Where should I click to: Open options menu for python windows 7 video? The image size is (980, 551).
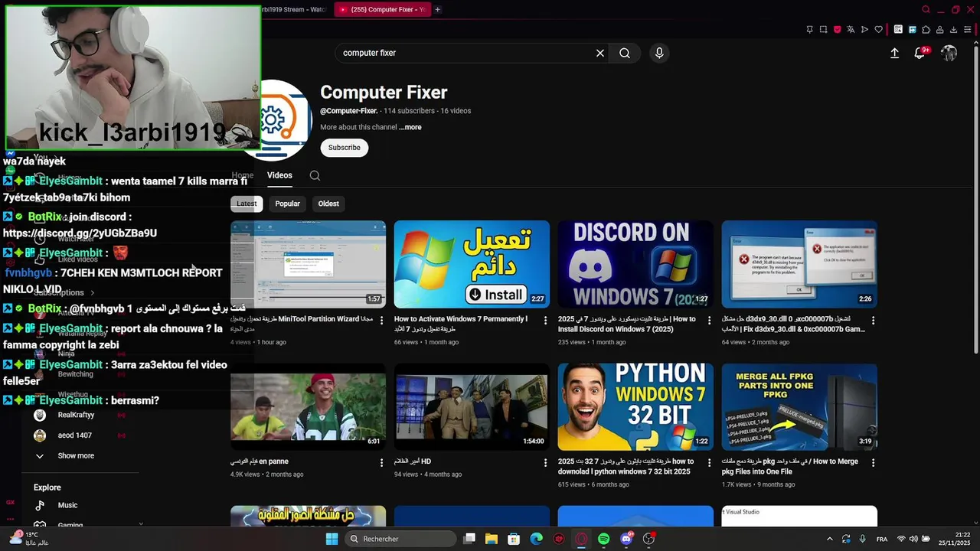tap(709, 462)
